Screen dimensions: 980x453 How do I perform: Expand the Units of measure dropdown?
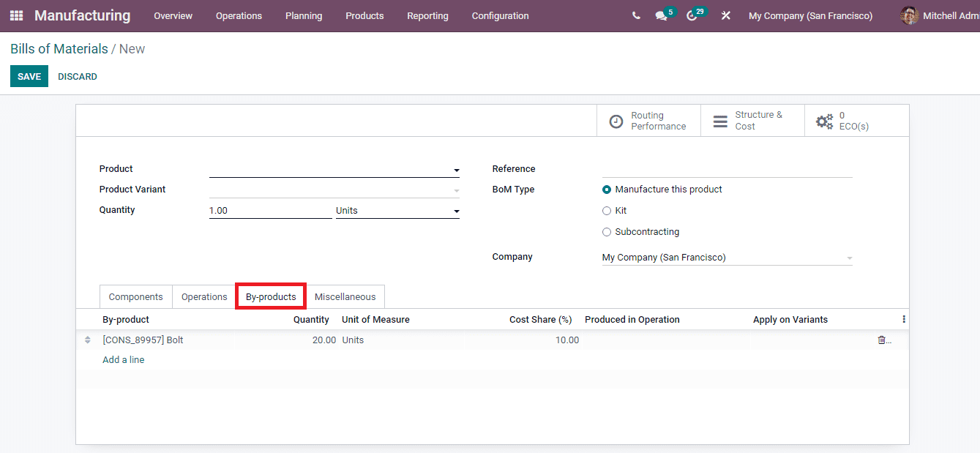(455, 211)
